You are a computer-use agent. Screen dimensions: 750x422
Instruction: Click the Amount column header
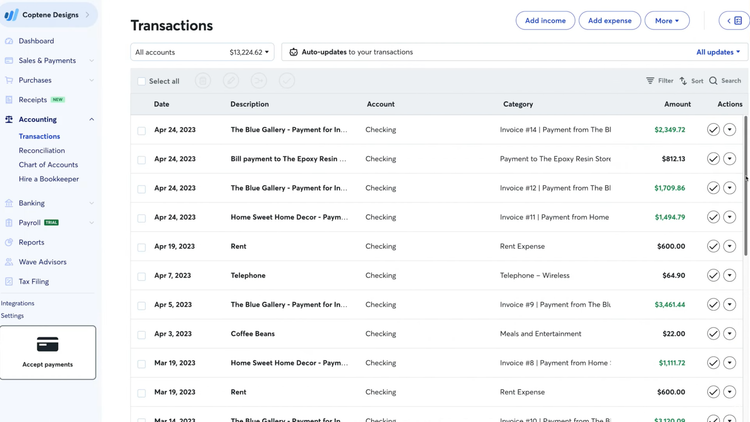(677, 104)
